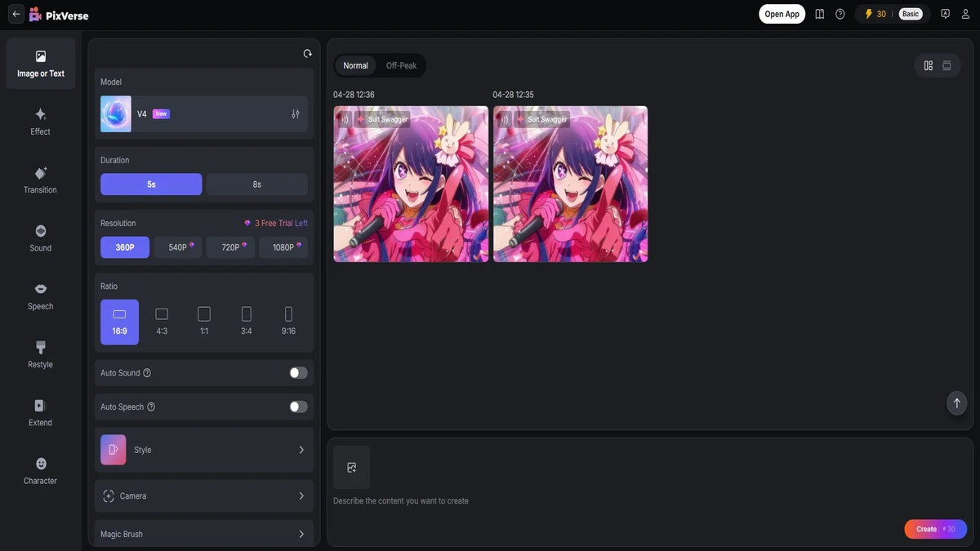Open the 04-28 12:35 video thumbnail
This screenshot has height=551, width=980.
(571, 184)
